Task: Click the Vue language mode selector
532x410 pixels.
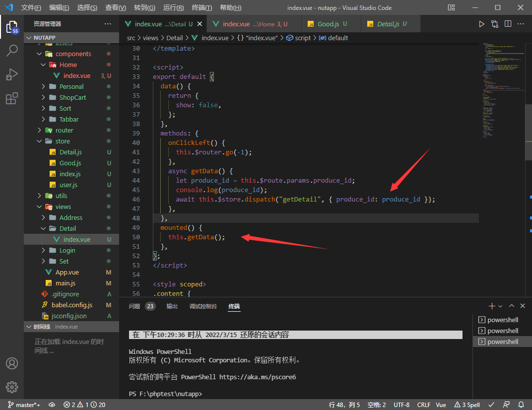Action: point(441,405)
